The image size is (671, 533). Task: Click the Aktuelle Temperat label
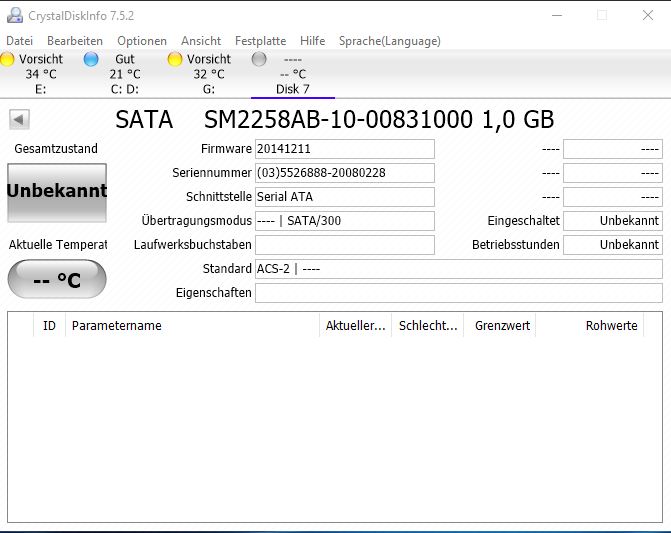(58, 245)
